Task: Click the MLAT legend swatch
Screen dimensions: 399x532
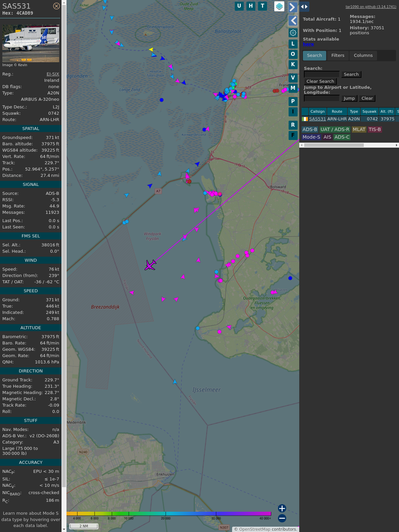Action: 359,130
